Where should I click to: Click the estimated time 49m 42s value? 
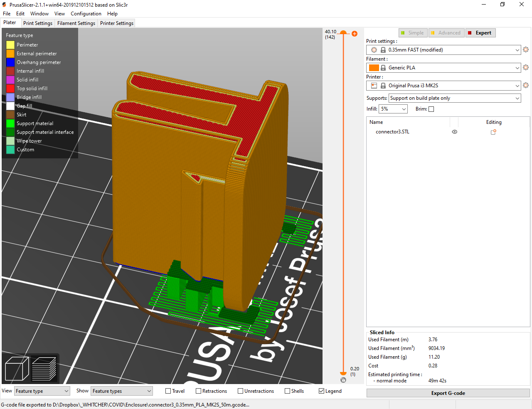(437, 381)
